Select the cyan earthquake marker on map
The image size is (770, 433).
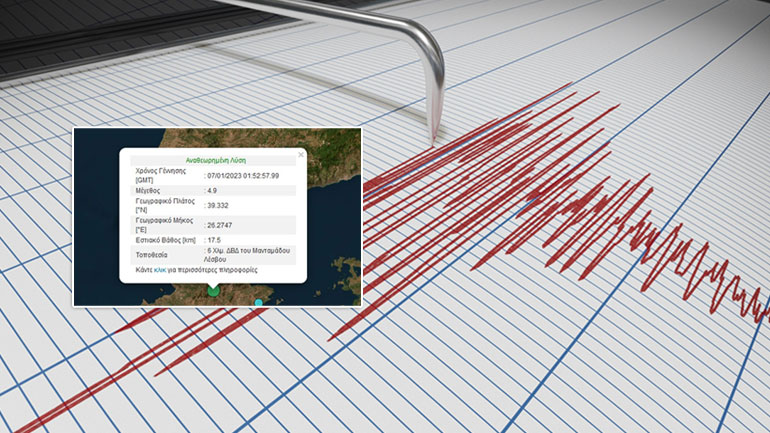coord(259,302)
